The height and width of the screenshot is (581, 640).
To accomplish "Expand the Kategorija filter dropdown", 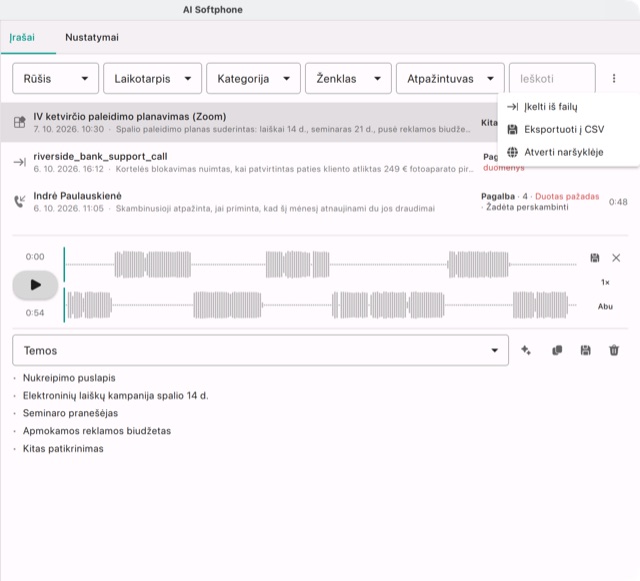I will 253,78.
